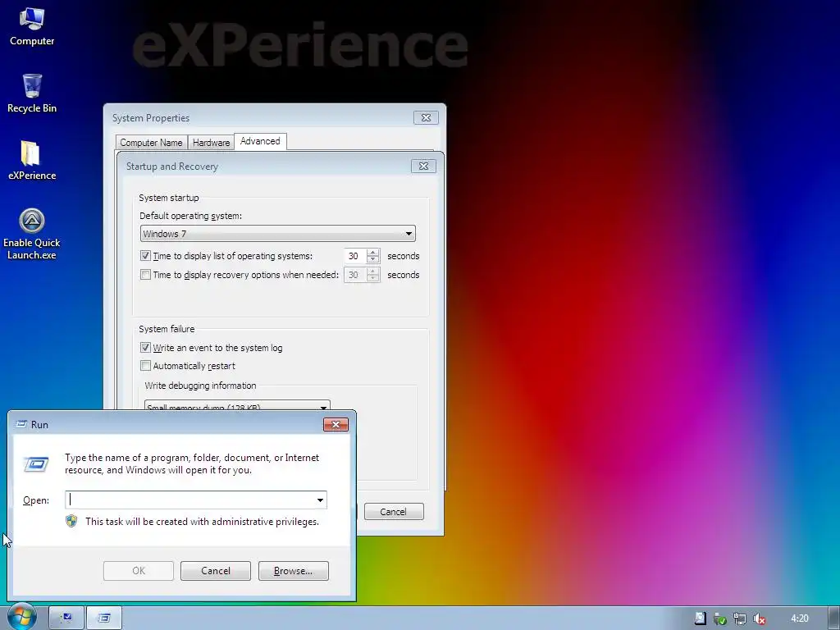This screenshot has width=840, height=630.
Task: Open the Windows Start orb
Action: point(22,618)
